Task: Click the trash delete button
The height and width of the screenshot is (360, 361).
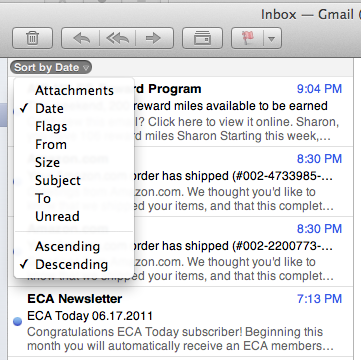Action: click(x=32, y=38)
